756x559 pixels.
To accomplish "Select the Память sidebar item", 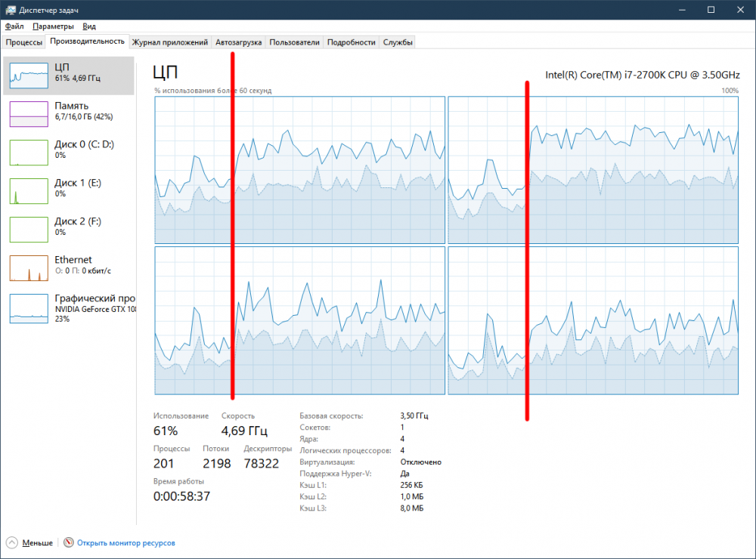I will 69,114.
